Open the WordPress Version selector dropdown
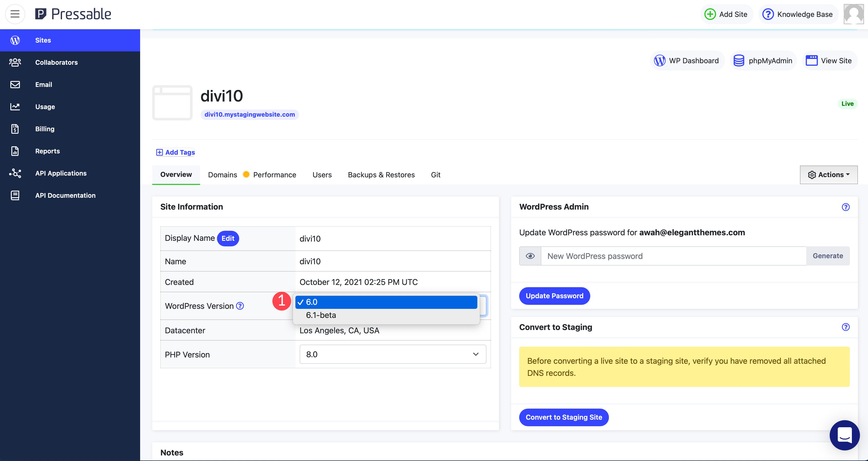This screenshot has width=868, height=461. [393, 305]
